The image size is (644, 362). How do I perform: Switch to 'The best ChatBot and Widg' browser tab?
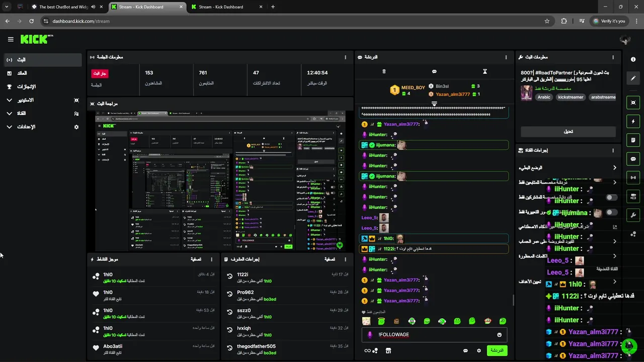60,7
